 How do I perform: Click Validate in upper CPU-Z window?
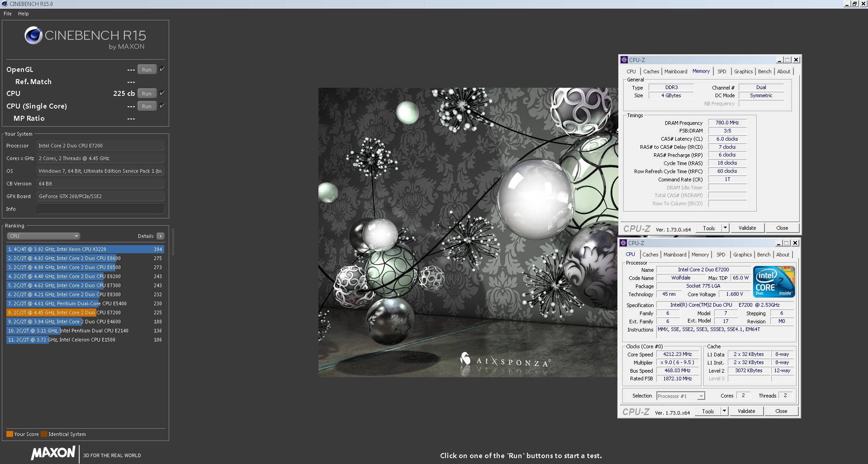point(747,228)
